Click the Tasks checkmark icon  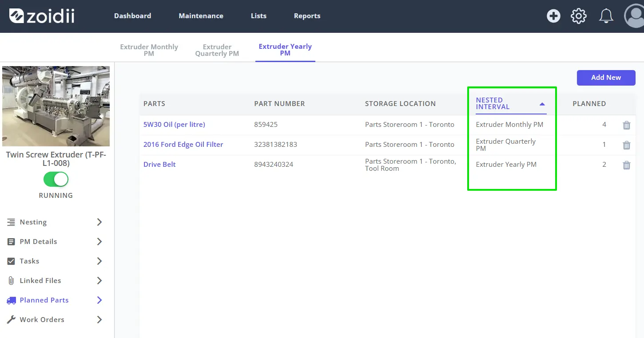pyautogui.click(x=11, y=261)
